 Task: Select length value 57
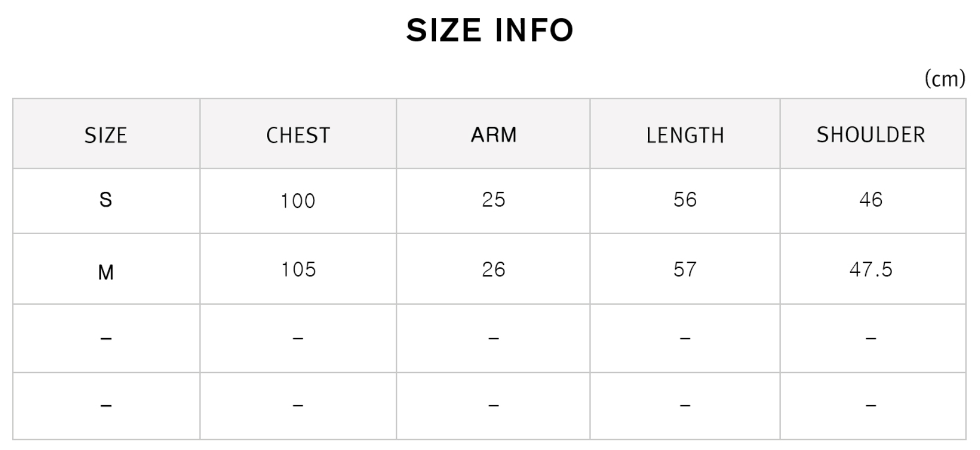pyautogui.click(x=685, y=269)
